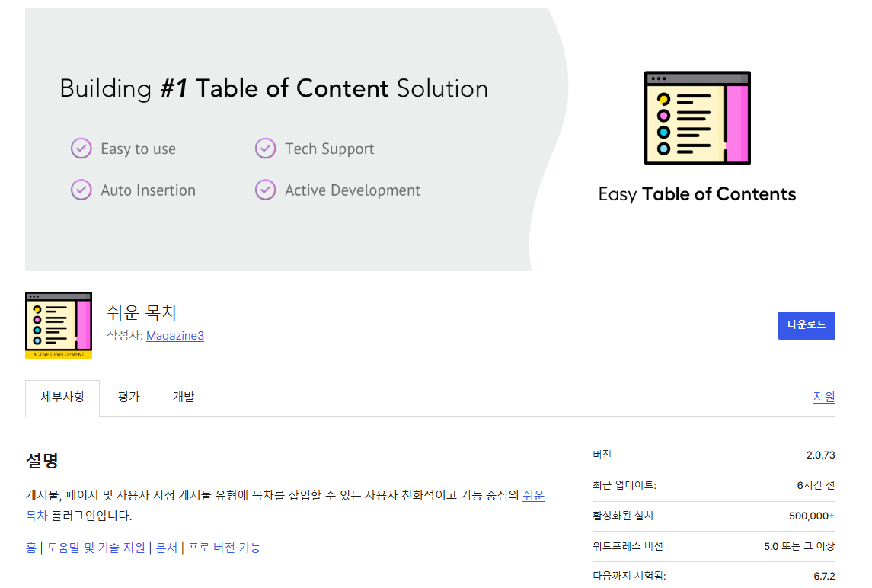Click the 쉬운 목차 plugin title

tap(142, 312)
